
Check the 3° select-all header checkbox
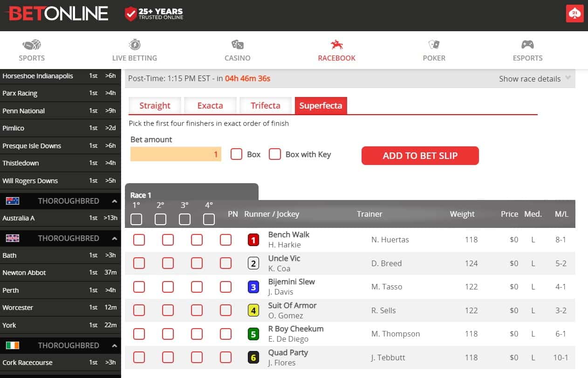pyautogui.click(x=185, y=219)
